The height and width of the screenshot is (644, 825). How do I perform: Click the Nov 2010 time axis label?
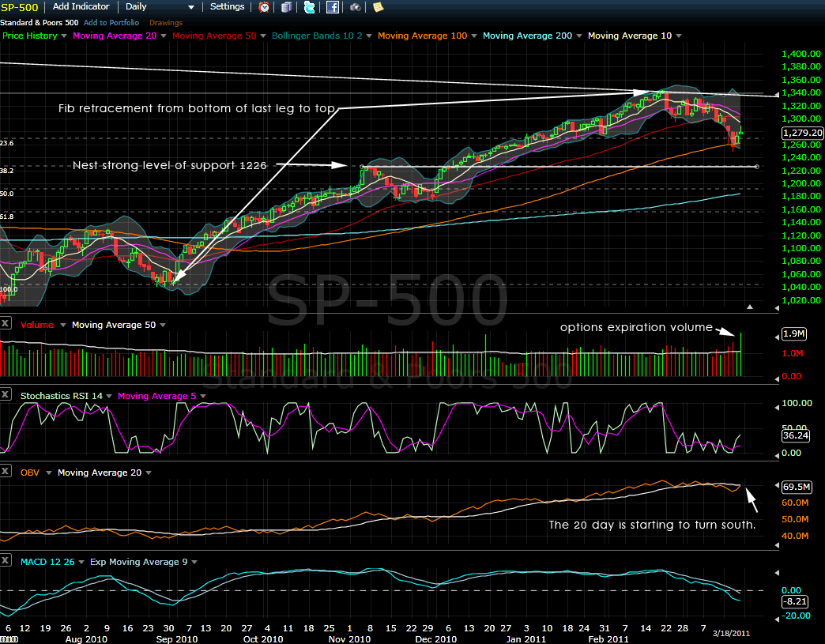point(349,639)
